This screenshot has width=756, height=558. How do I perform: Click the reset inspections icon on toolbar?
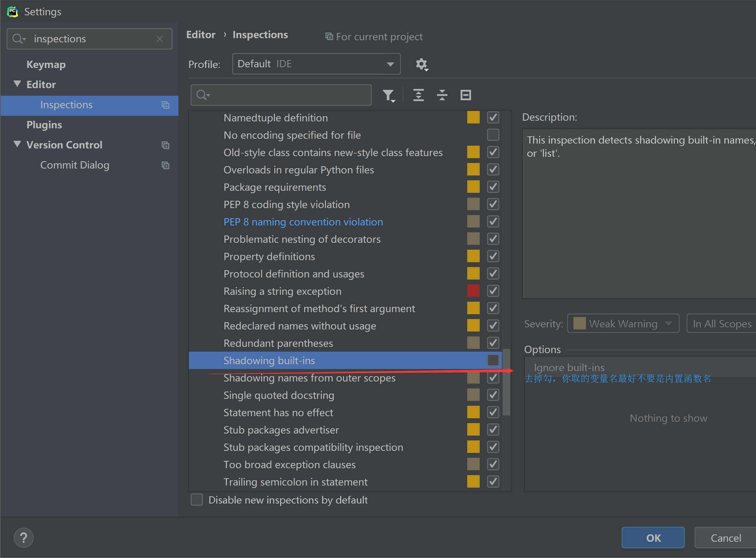click(x=465, y=95)
